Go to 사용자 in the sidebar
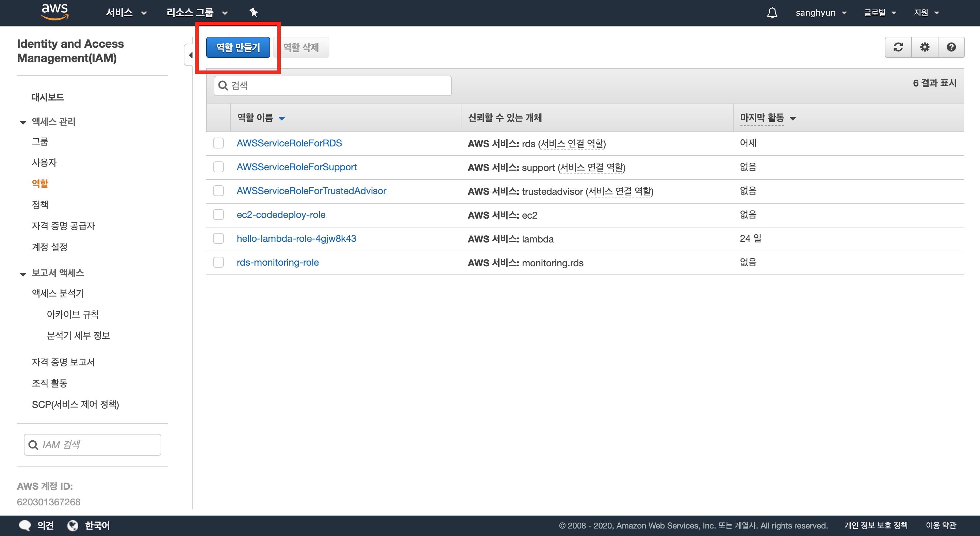This screenshot has height=536, width=980. 44,162
